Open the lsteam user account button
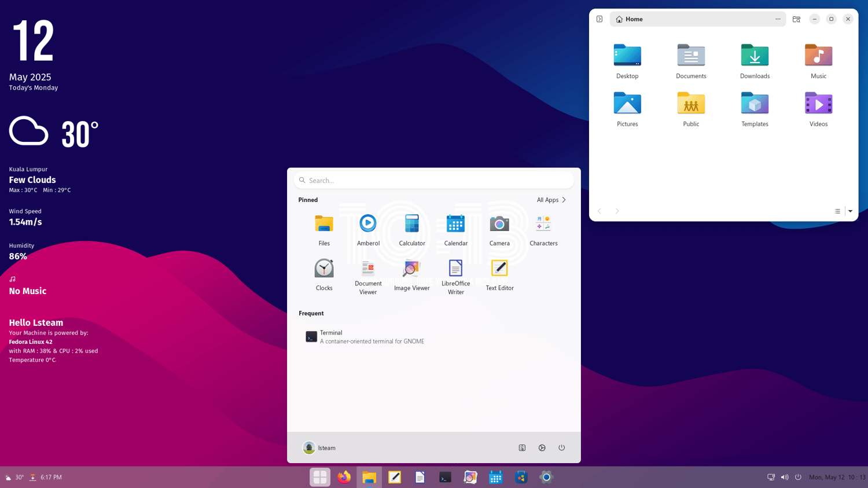868x488 pixels. [x=319, y=447]
